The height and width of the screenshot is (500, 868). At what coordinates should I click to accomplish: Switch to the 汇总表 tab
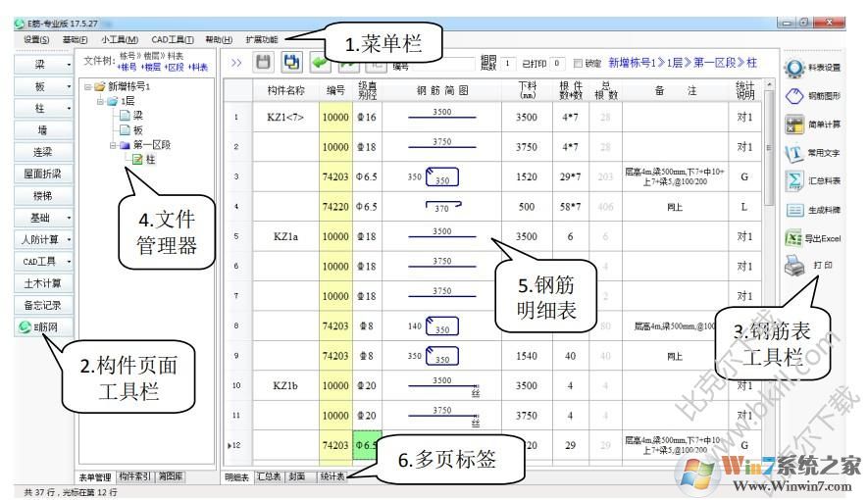(269, 476)
